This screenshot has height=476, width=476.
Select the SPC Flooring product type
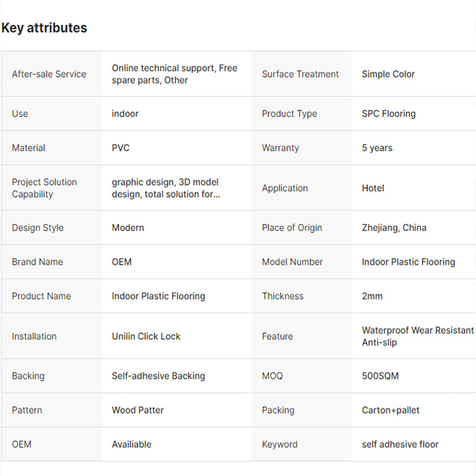pyautogui.click(x=389, y=114)
